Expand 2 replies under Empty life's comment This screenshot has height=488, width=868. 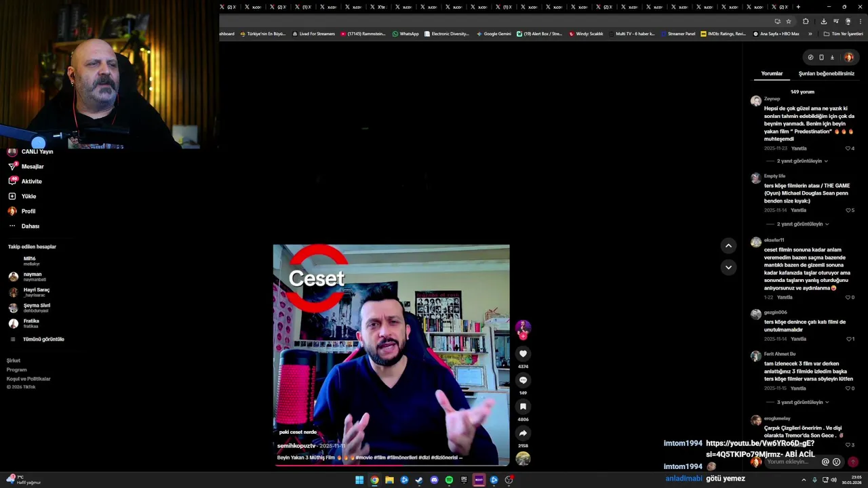pos(802,224)
